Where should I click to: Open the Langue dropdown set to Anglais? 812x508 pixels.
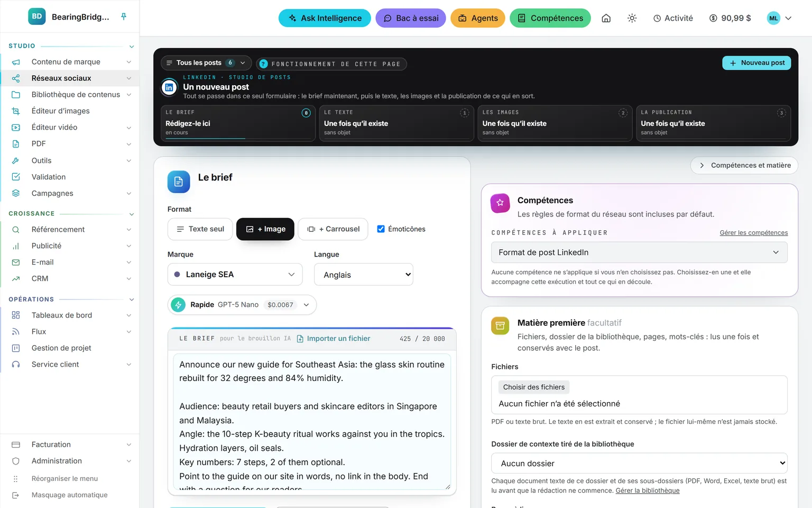[x=364, y=275]
